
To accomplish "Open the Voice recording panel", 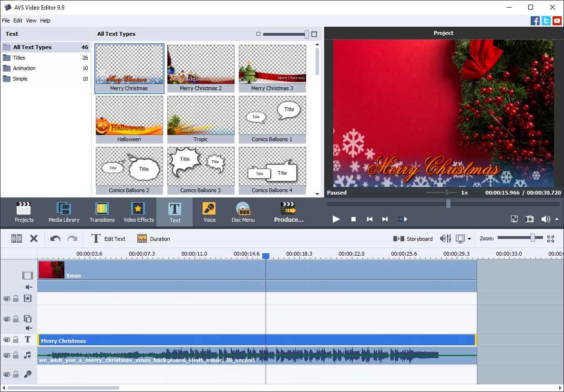I will [209, 212].
